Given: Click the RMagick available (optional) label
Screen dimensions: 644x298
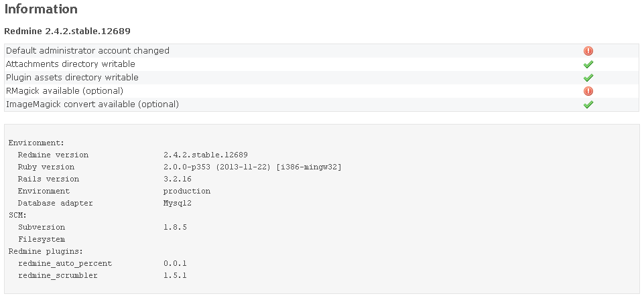Looking at the screenshot, I should [x=64, y=90].
